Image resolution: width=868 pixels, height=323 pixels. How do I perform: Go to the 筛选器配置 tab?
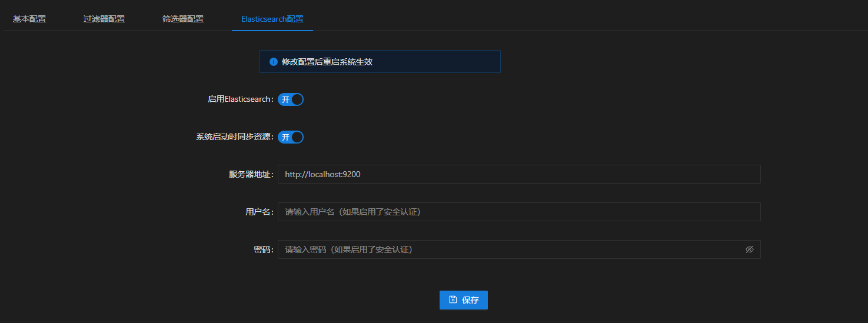pos(183,19)
